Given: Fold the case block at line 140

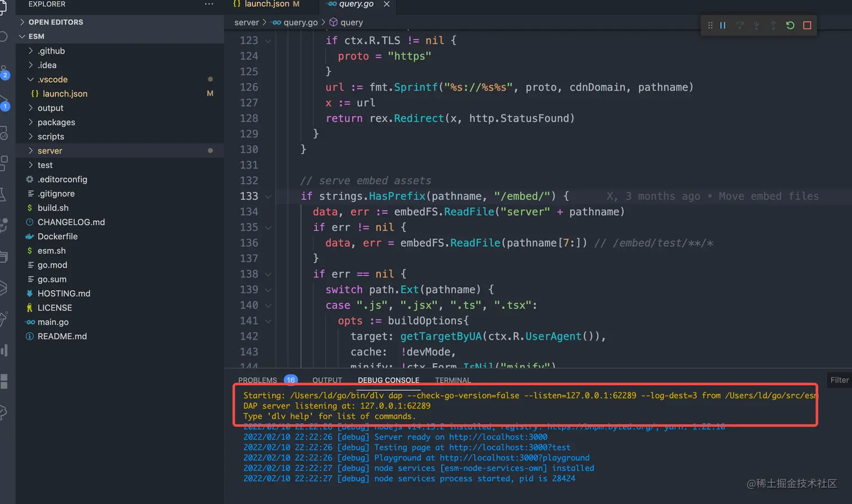Looking at the screenshot, I should tap(268, 305).
